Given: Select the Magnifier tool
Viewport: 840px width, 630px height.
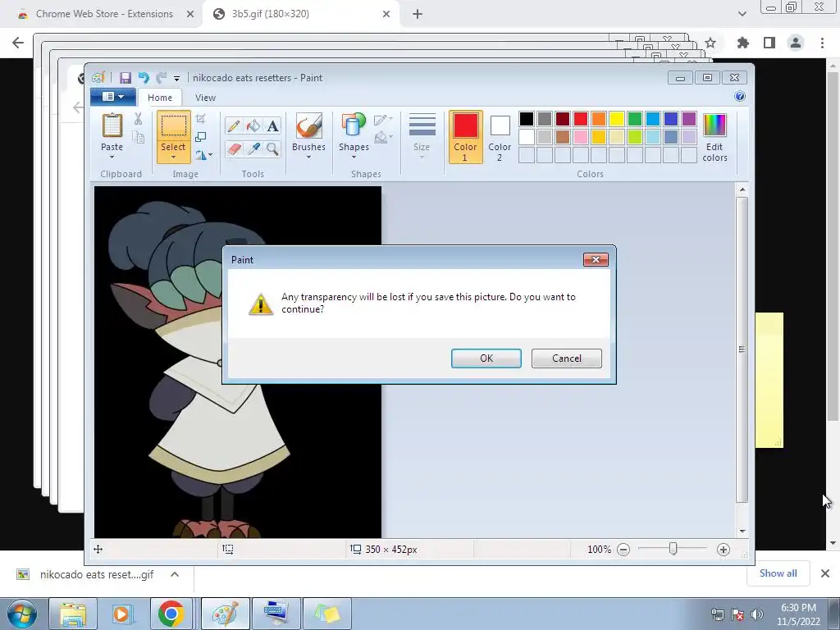Looking at the screenshot, I should [272, 148].
